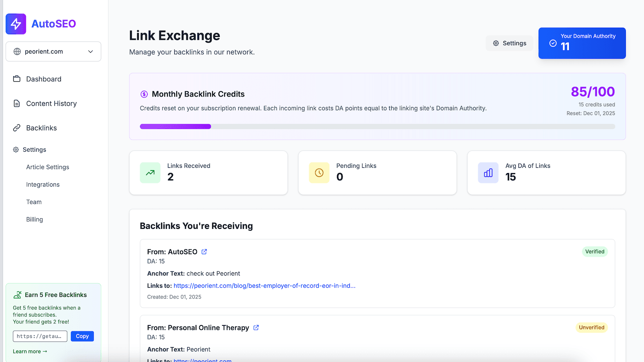Select Team under Settings
The image size is (644, 362).
point(33,202)
